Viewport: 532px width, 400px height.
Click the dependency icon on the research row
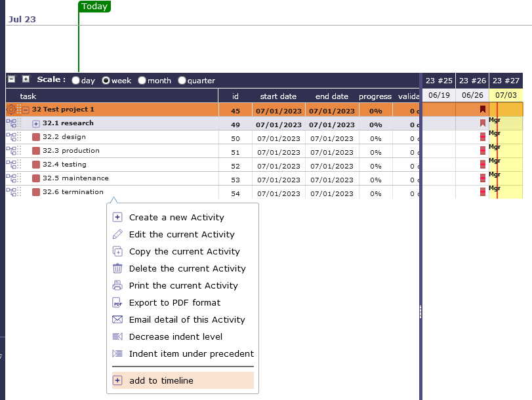pyautogui.click(x=10, y=123)
